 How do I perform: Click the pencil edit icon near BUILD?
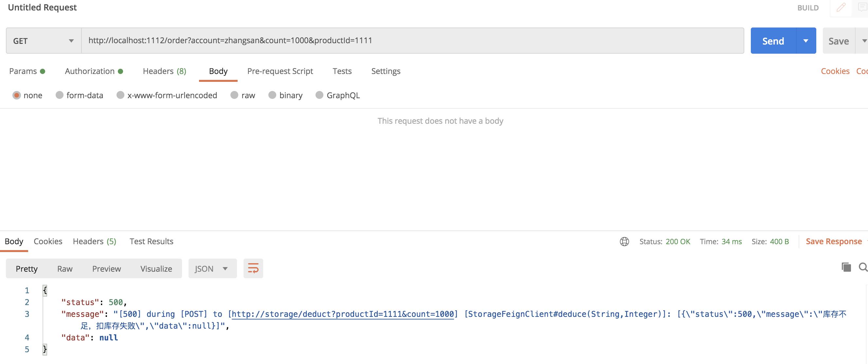tap(841, 8)
